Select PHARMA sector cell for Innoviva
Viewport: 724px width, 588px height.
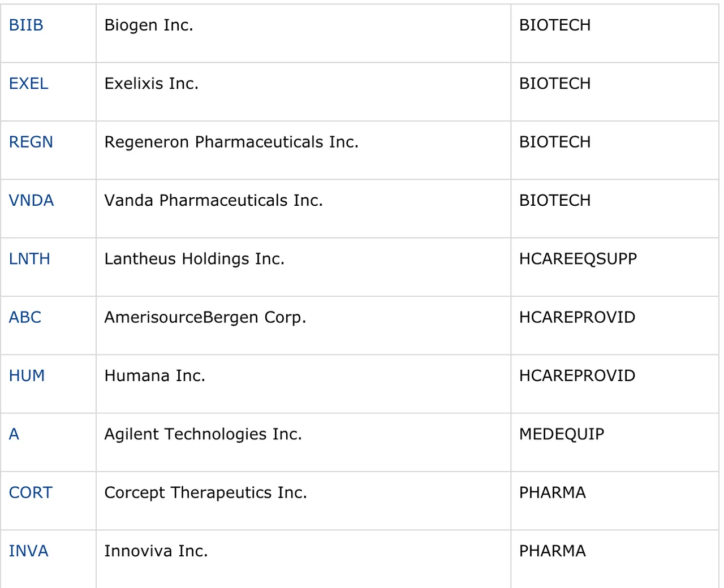[x=615, y=559]
